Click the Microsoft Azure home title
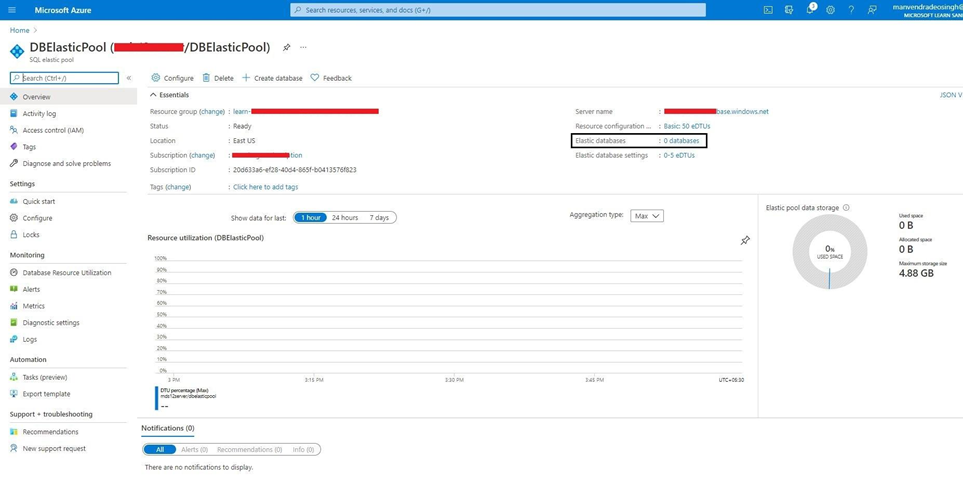Screen dimensions: 963x493 63,10
